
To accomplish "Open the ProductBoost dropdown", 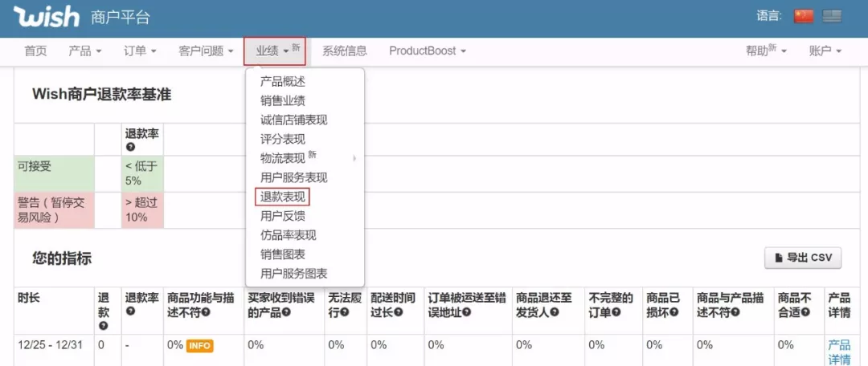I will coord(427,51).
